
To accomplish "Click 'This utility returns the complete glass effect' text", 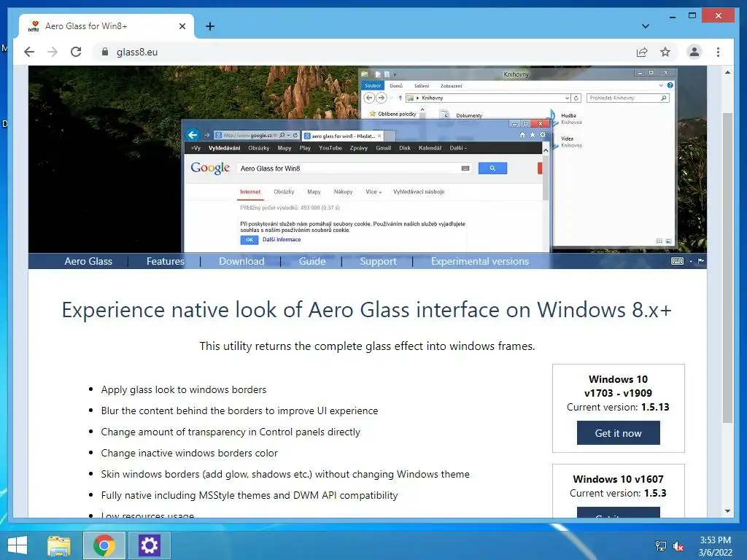I will [367, 346].
